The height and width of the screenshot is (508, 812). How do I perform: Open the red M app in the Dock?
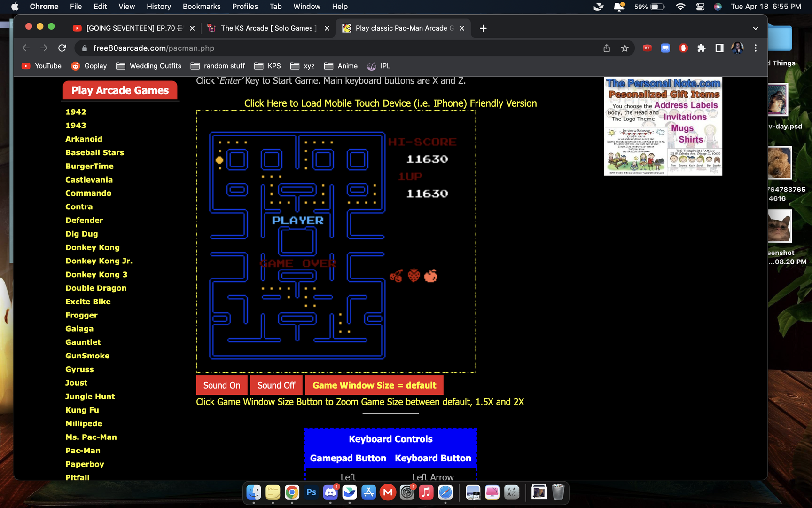(x=388, y=492)
